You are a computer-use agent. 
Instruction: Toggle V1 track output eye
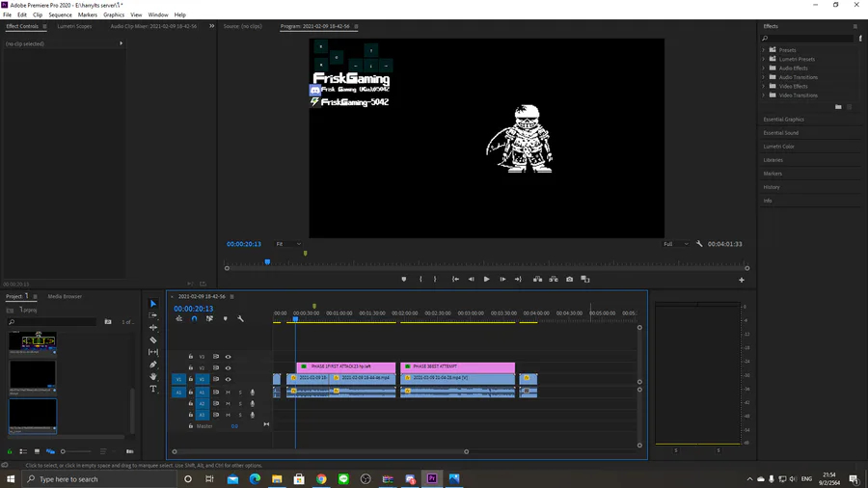228,380
